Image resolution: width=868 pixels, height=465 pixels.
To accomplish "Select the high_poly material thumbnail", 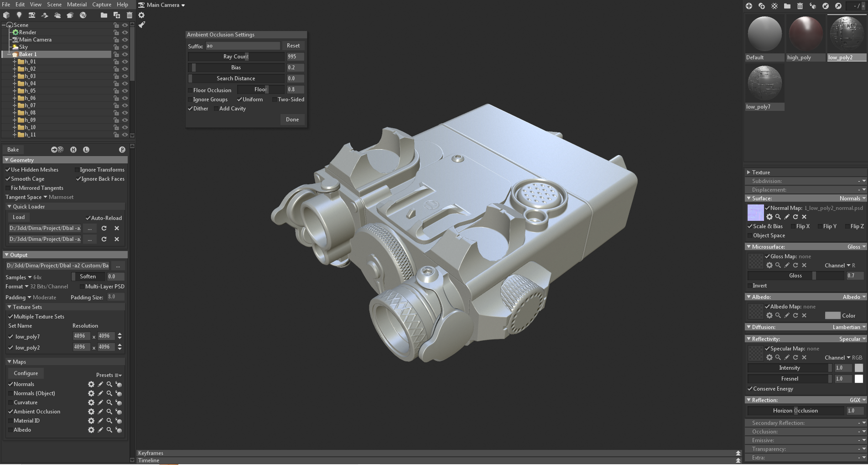I will 806,38.
